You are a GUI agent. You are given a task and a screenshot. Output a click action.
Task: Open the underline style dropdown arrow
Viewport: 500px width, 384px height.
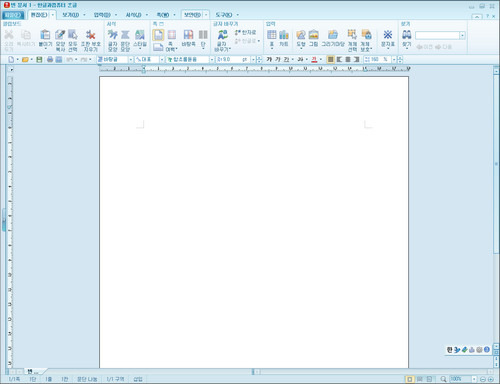293,59
